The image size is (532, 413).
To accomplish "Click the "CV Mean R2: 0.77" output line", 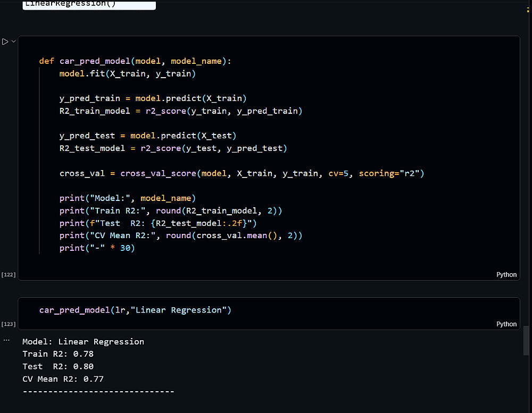I will click(x=63, y=380).
